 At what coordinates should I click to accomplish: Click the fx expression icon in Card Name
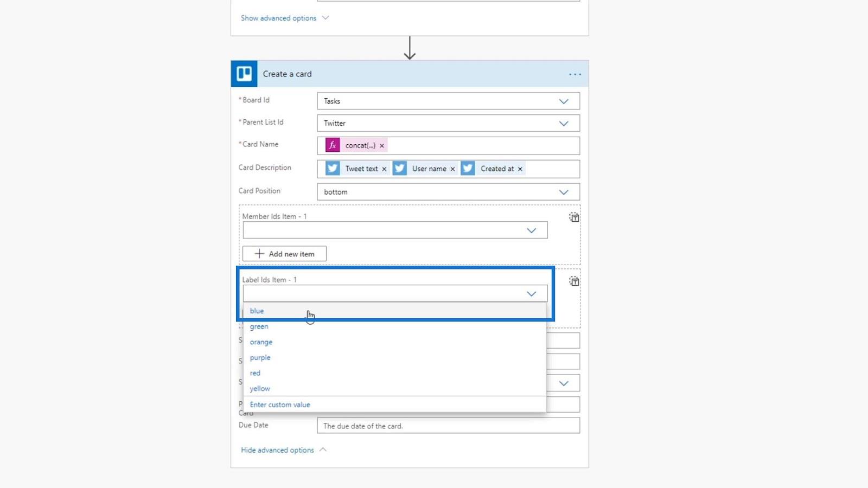[333, 145]
